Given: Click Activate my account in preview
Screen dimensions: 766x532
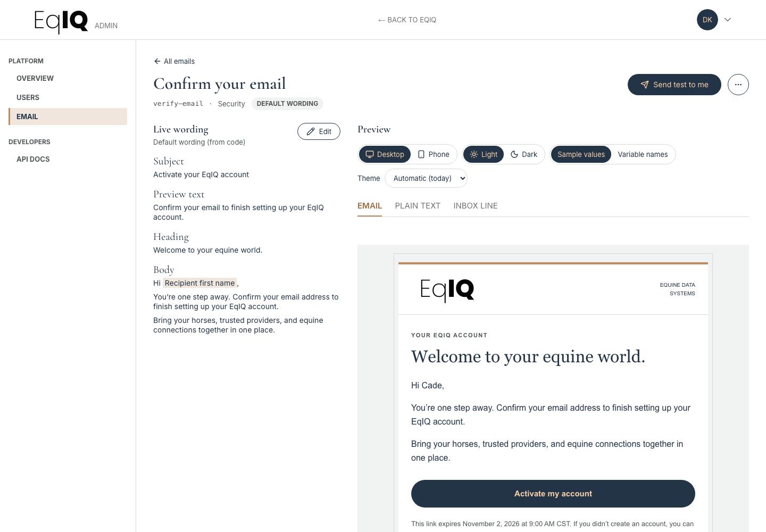Looking at the screenshot, I should tap(553, 494).
